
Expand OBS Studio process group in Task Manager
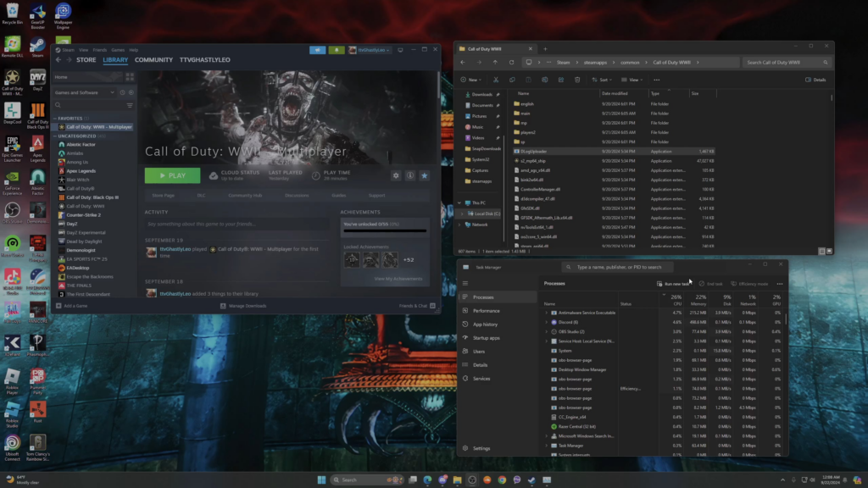[x=547, y=331]
